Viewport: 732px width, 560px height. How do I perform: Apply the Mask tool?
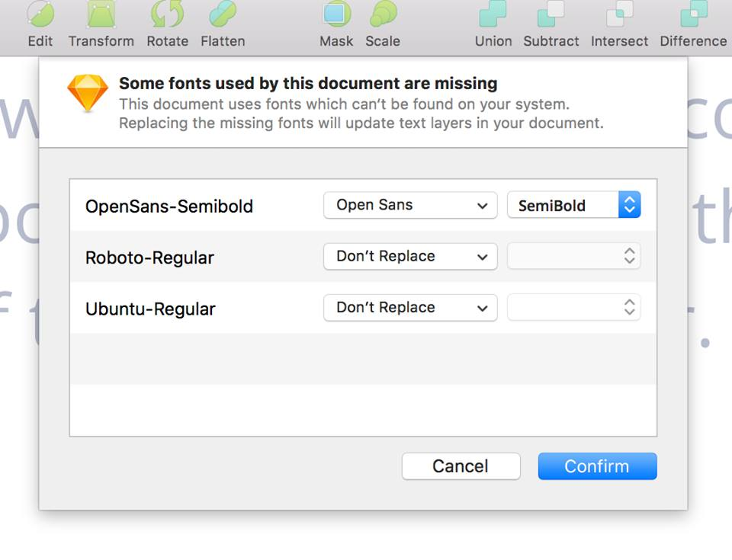click(x=336, y=14)
